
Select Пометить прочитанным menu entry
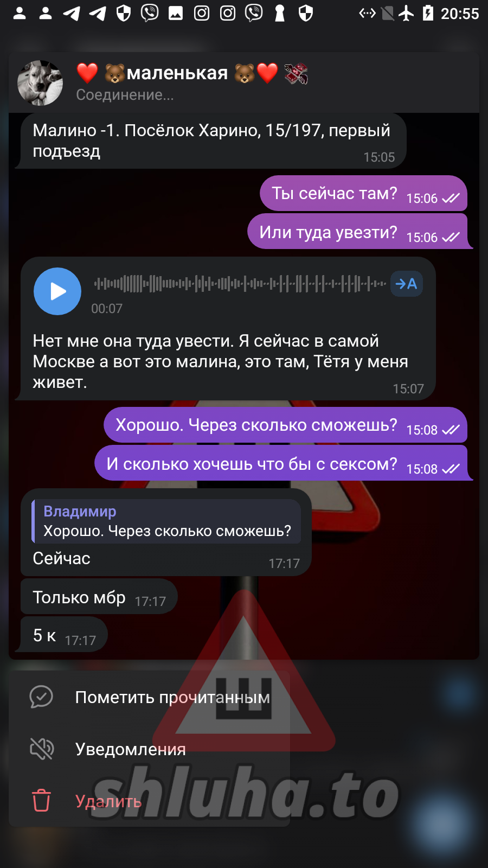coord(149,697)
